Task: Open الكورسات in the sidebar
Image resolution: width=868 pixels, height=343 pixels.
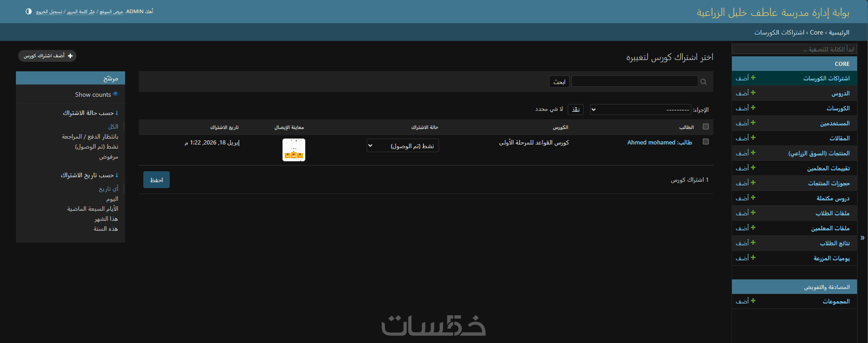Action: (838, 109)
